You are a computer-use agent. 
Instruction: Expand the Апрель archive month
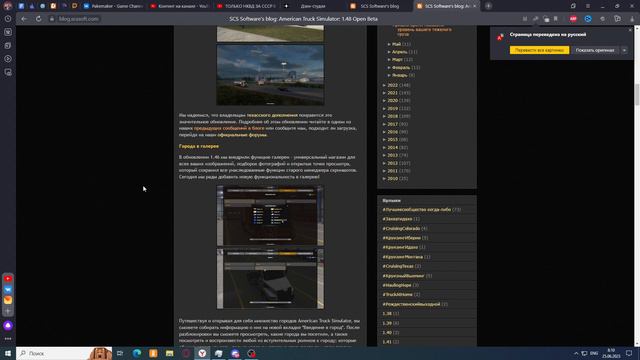[389, 52]
